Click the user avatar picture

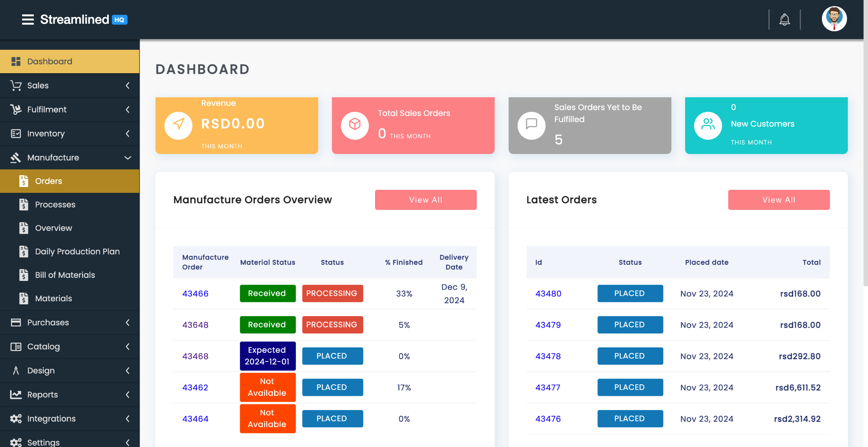coord(834,19)
